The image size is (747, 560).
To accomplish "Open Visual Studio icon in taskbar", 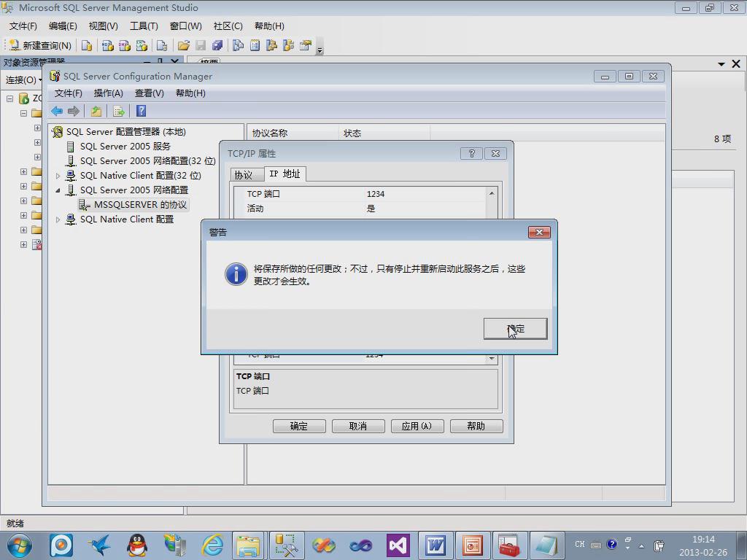I will [x=398, y=545].
